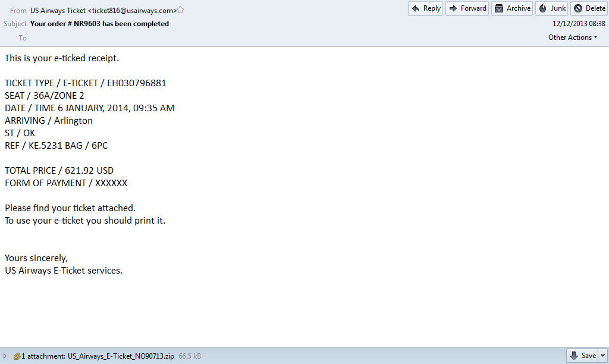Image resolution: width=609 pixels, height=364 pixels.
Task: Delete the e-ticket email
Action: 589,8
